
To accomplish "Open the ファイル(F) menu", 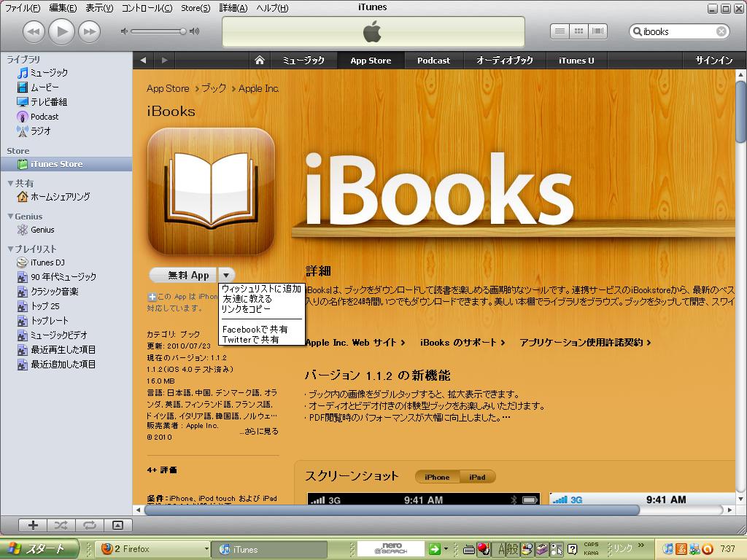I will pos(23,8).
